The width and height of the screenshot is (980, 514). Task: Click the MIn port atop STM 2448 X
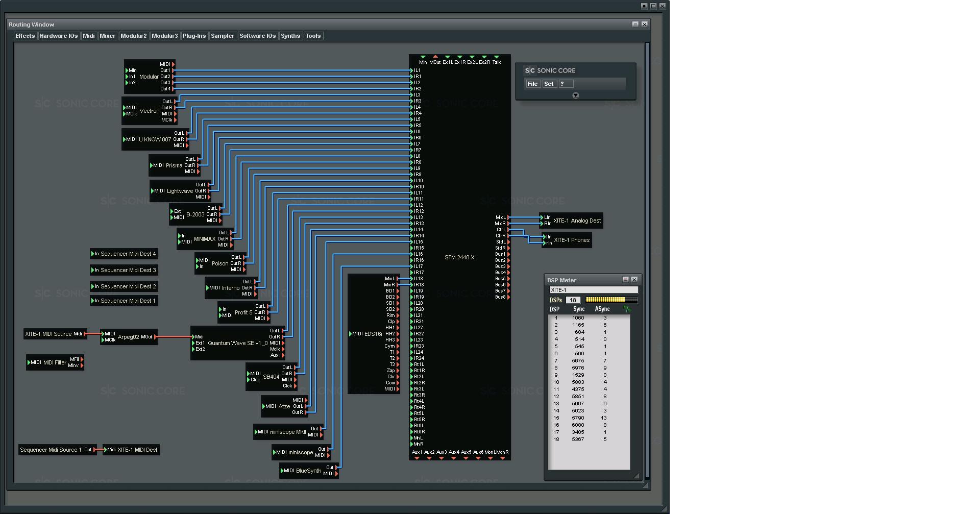(423, 57)
